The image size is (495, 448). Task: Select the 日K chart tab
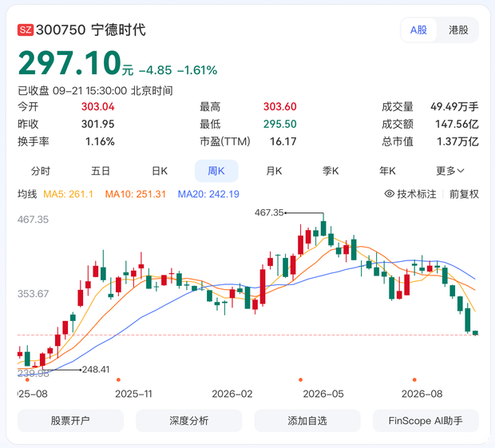click(x=160, y=171)
